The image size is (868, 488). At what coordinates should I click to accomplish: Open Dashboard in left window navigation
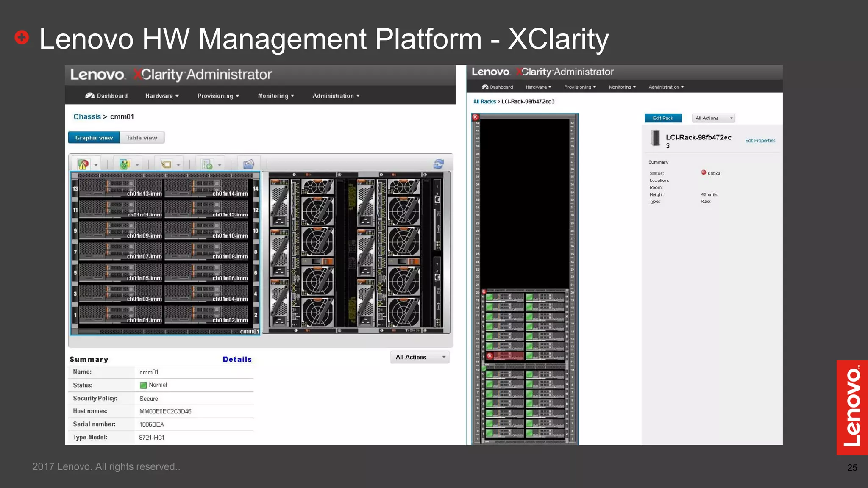(x=106, y=96)
